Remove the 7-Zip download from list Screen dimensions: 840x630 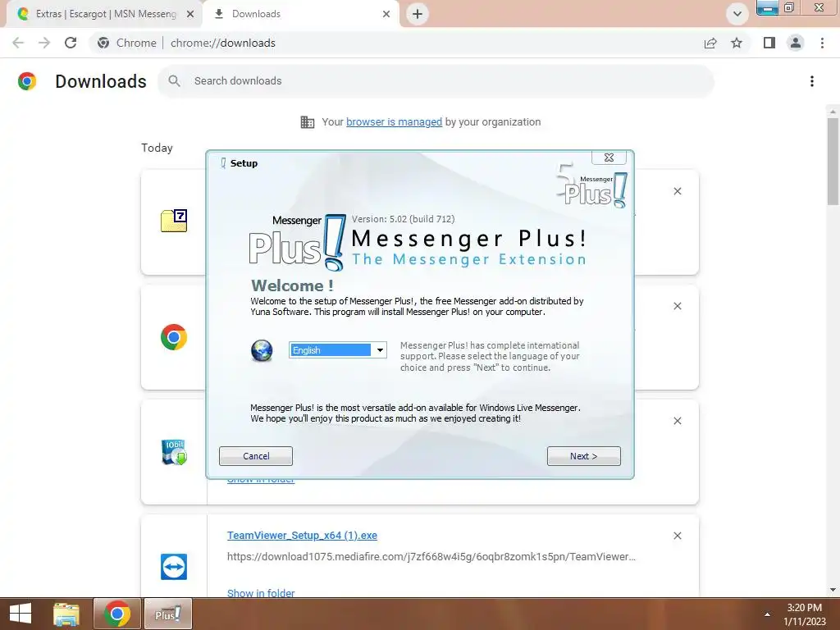[x=677, y=191]
